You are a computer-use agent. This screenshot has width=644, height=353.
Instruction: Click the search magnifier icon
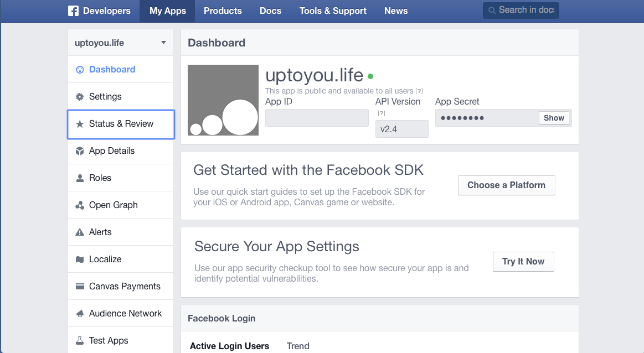492,11
